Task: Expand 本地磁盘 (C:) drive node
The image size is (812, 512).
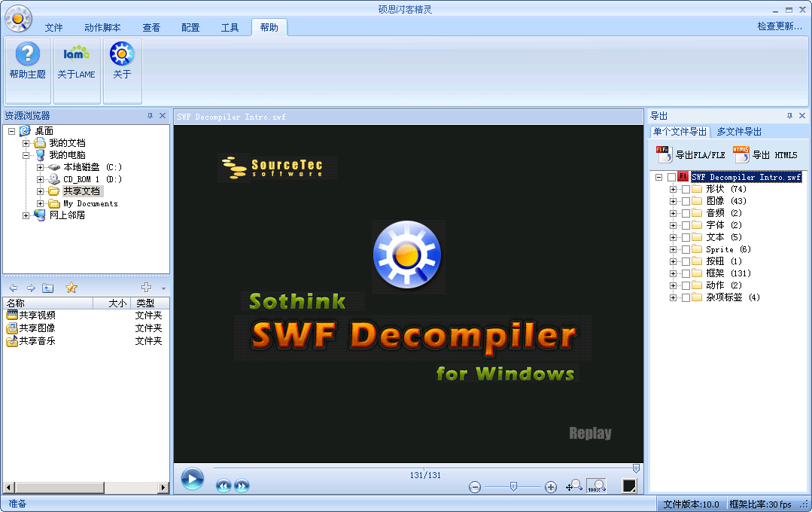Action: [40, 167]
